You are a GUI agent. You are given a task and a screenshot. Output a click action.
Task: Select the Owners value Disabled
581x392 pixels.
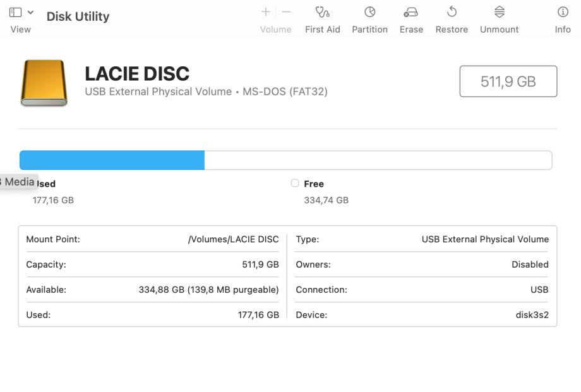(x=530, y=264)
